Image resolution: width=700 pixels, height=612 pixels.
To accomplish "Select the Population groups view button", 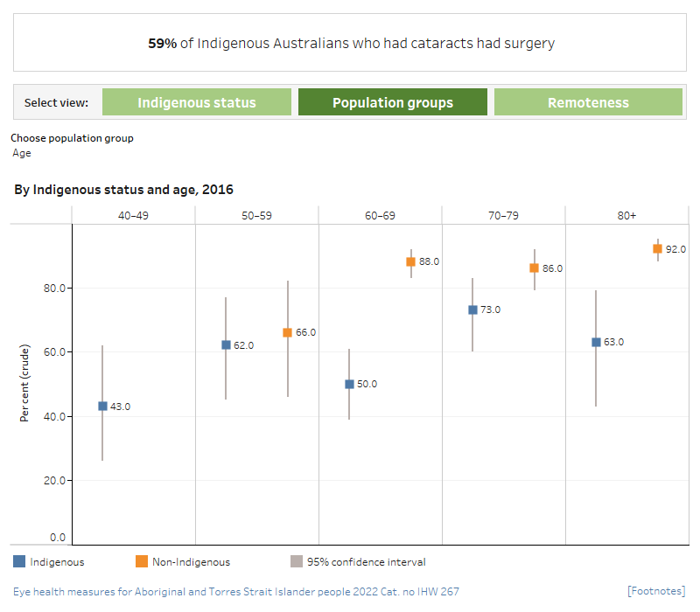I will pyautogui.click(x=393, y=101).
